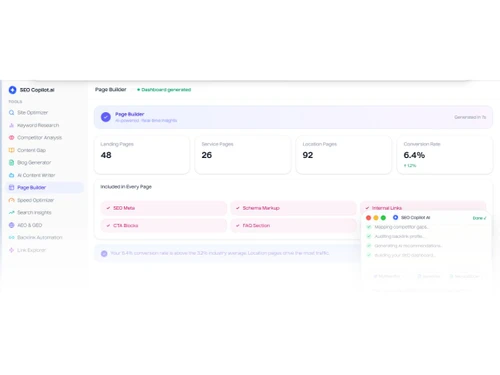Screen dimensions: 500x375
Task: Click the Blog Generator document icon
Action: point(11,163)
